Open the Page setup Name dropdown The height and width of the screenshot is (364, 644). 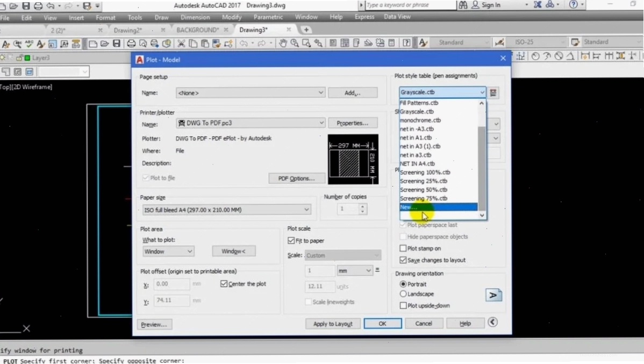(x=251, y=93)
